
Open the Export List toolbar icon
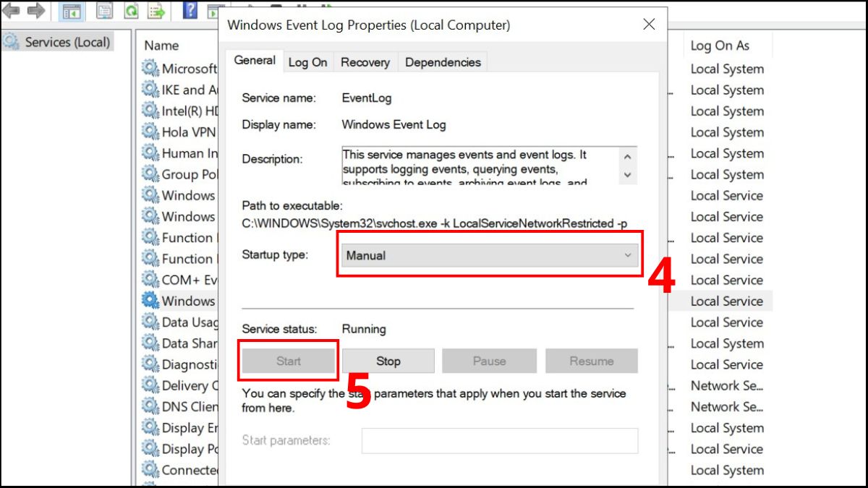coord(155,11)
